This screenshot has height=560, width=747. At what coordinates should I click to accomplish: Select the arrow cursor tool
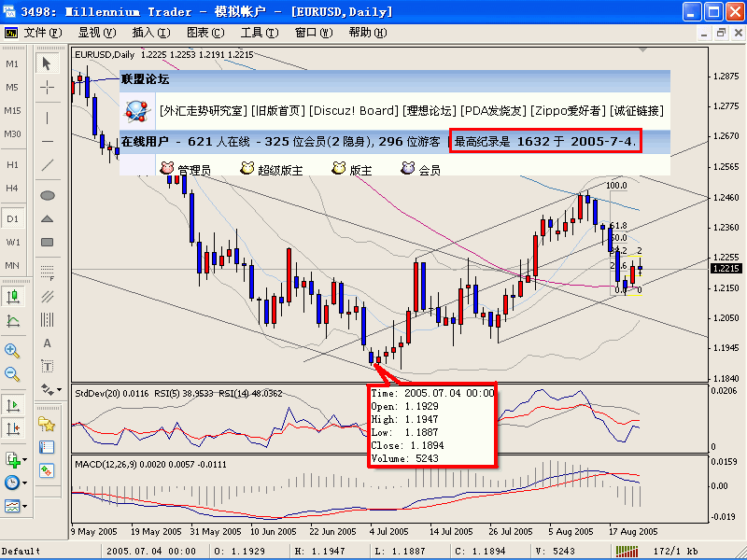click(48, 63)
